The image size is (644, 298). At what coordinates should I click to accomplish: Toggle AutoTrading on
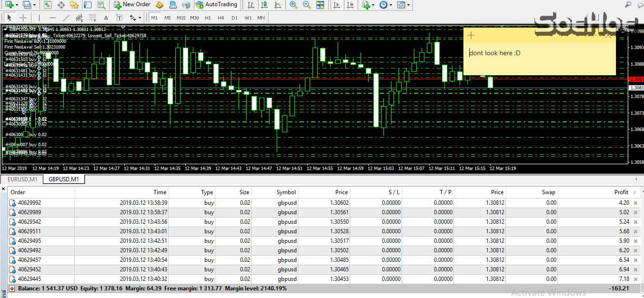point(217,5)
